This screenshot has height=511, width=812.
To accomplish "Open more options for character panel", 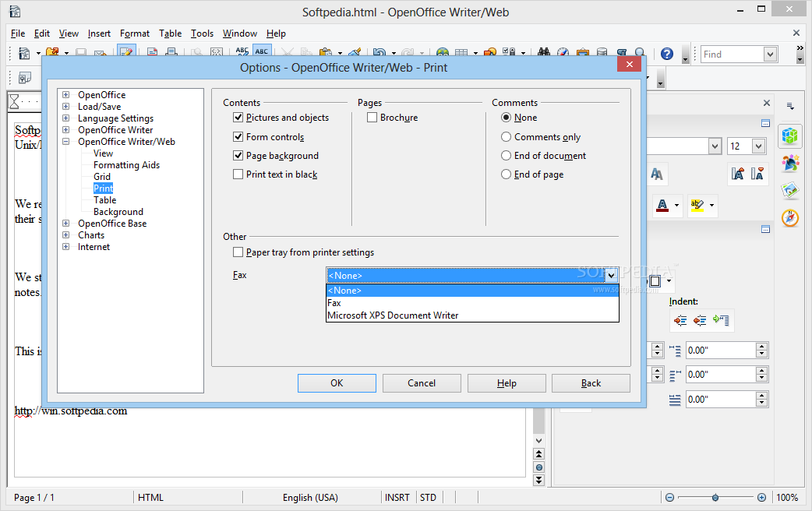I will coord(765,123).
